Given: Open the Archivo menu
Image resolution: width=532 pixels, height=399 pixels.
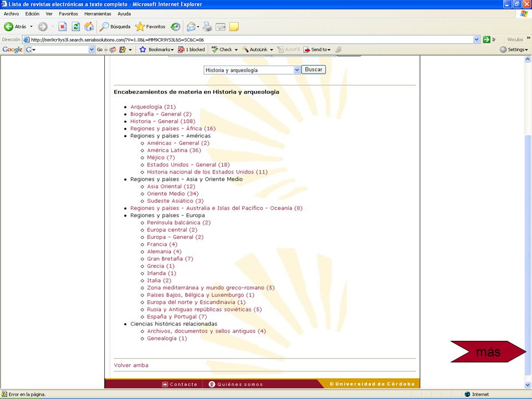Looking at the screenshot, I should click(x=11, y=14).
